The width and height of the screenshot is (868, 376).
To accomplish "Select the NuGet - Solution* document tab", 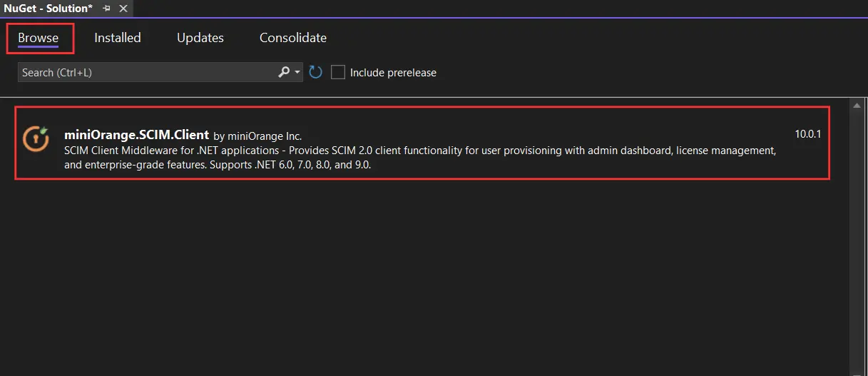I will click(48, 8).
